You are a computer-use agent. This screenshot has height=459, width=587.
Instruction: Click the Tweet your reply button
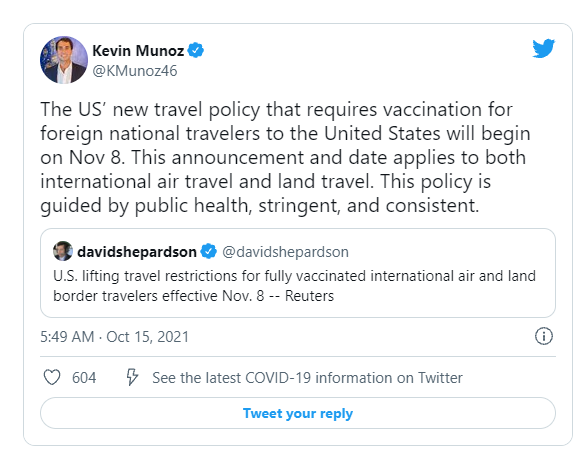pyautogui.click(x=298, y=413)
